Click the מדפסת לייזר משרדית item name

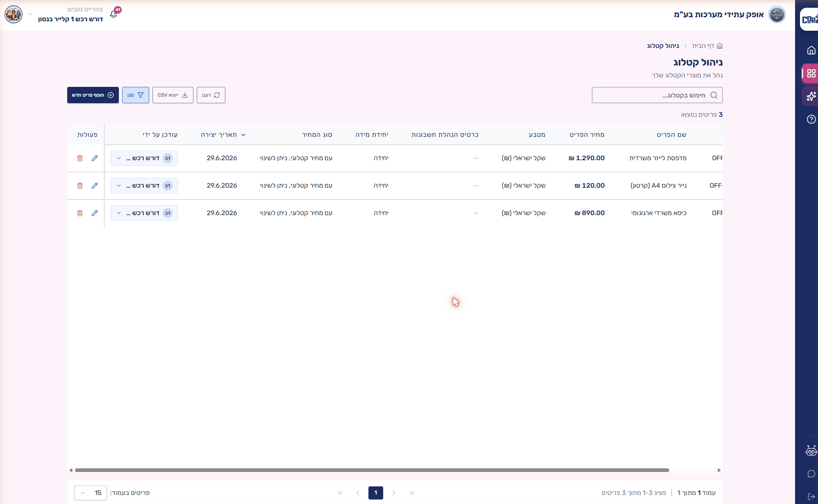(658, 158)
